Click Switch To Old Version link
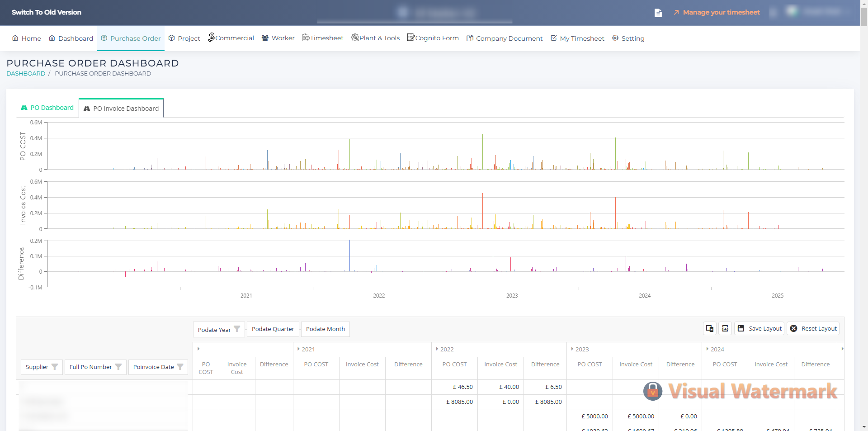The width and height of the screenshot is (868, 431). click(47, 12)
